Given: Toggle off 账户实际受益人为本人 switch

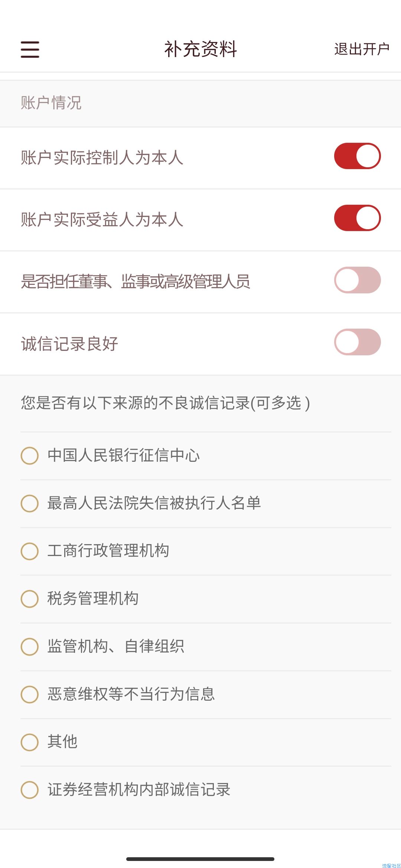Looking at the screenshot, I should pos(357,218).
